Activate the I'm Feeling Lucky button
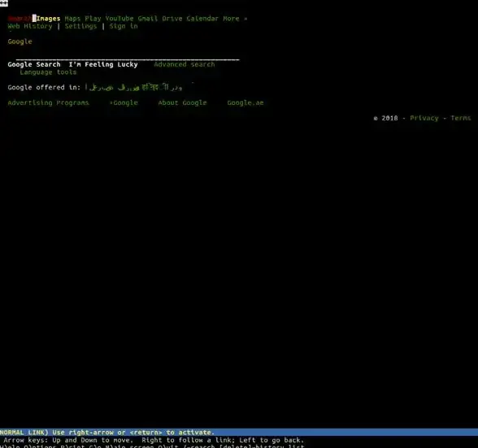Screen dimensions: 478x448 103,65
